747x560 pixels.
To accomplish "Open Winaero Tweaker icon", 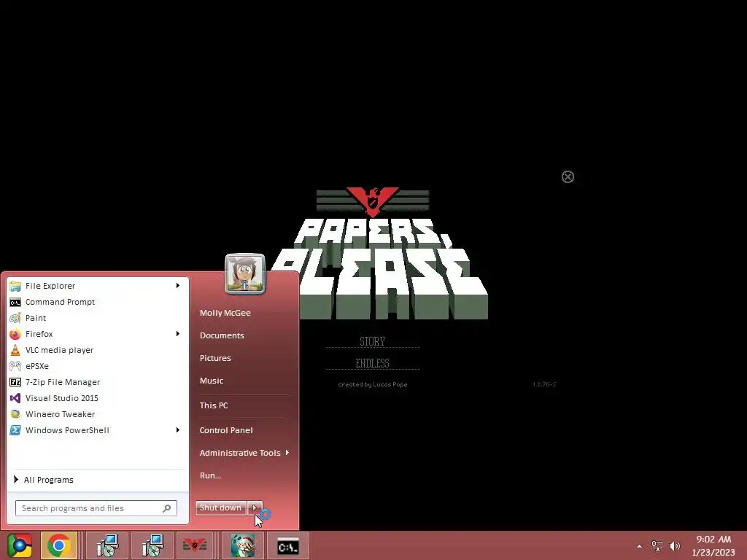I will [x=15, y=414].
